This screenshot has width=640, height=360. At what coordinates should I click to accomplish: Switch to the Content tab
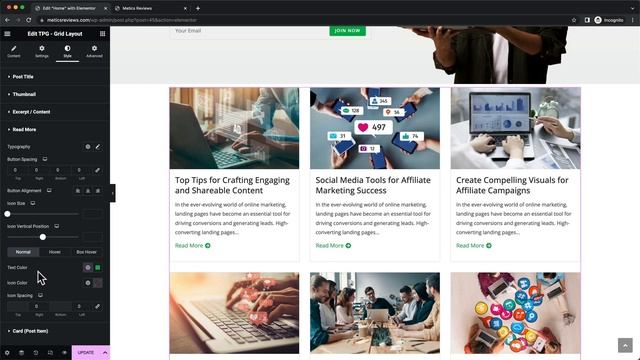[x=14, y=51]
